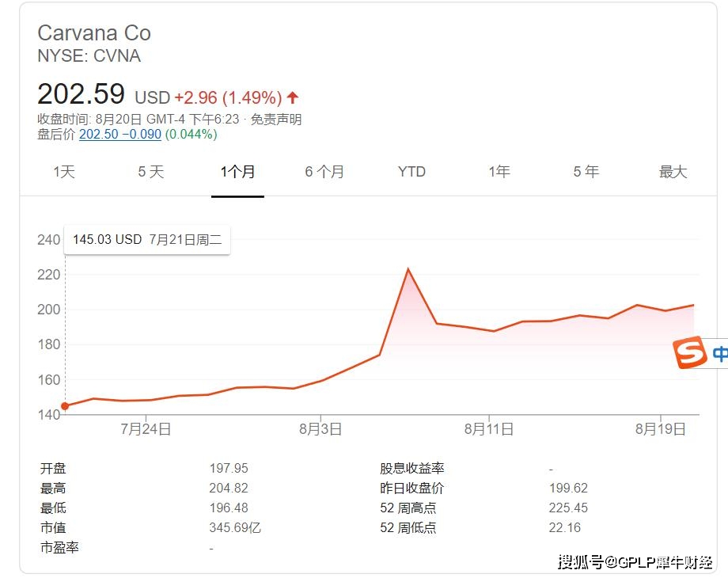This screenshot has width=728, height=578.
Task: Click the red data point marker on chart start
Action: pos(65,405)
